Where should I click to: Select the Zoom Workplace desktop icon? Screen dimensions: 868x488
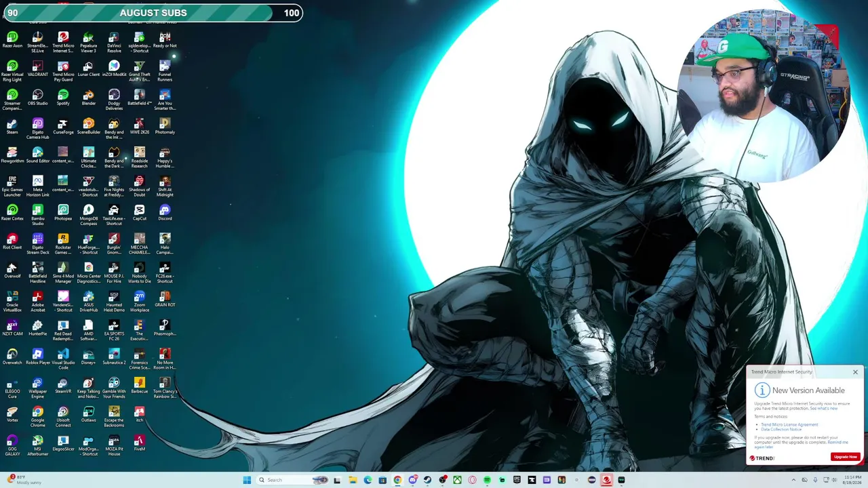pos(139,302)
